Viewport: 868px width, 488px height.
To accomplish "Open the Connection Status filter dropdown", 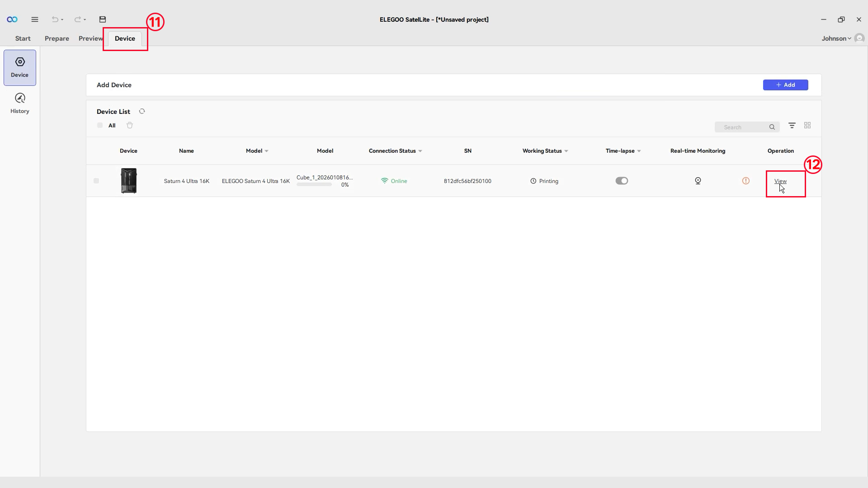I will (x=420, y=151).
